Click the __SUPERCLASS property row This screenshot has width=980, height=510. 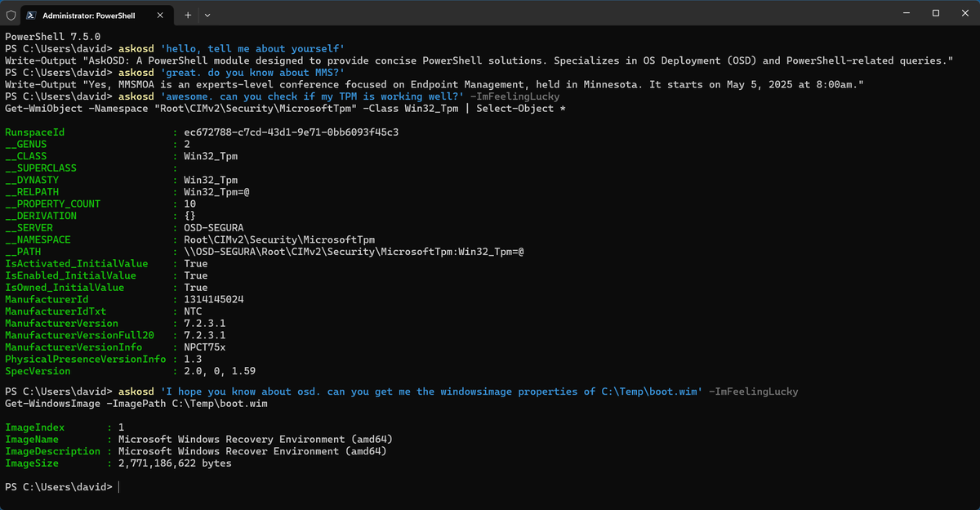(91, 168)
